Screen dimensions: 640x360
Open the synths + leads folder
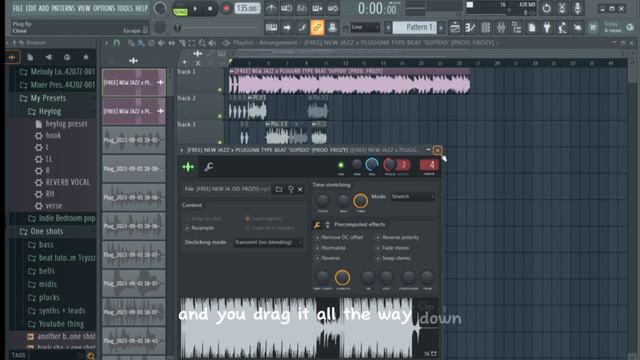(61, 311)
